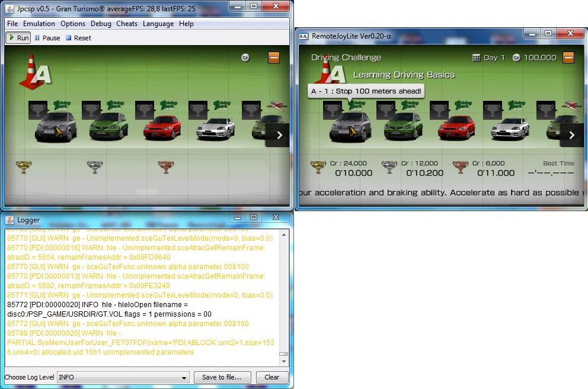Click log line 'hleIoOpen filename ='
The height and width of the screenshot is (389, 588).
tap(97, 305)
